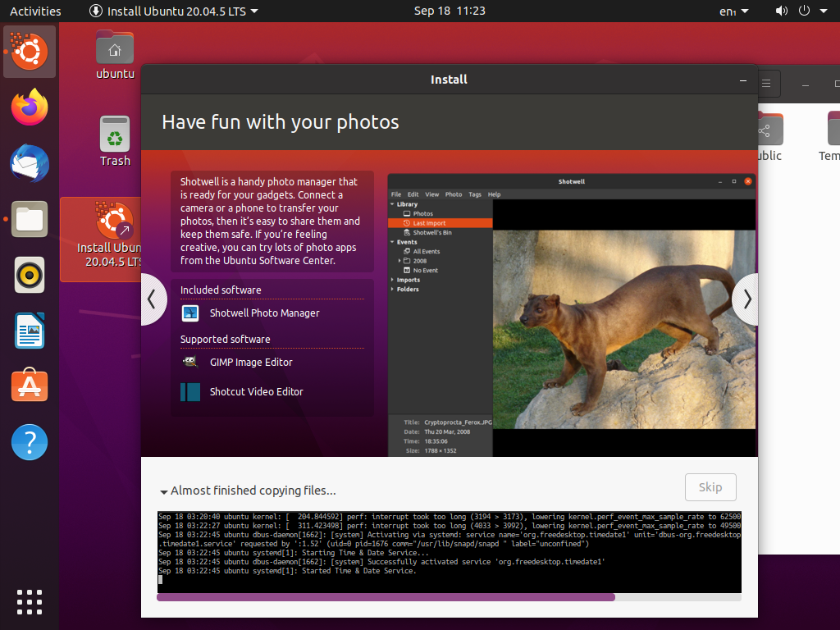Open Ubuntu Software store icon
Screen dimensions: 840x630
coord(30,386)
